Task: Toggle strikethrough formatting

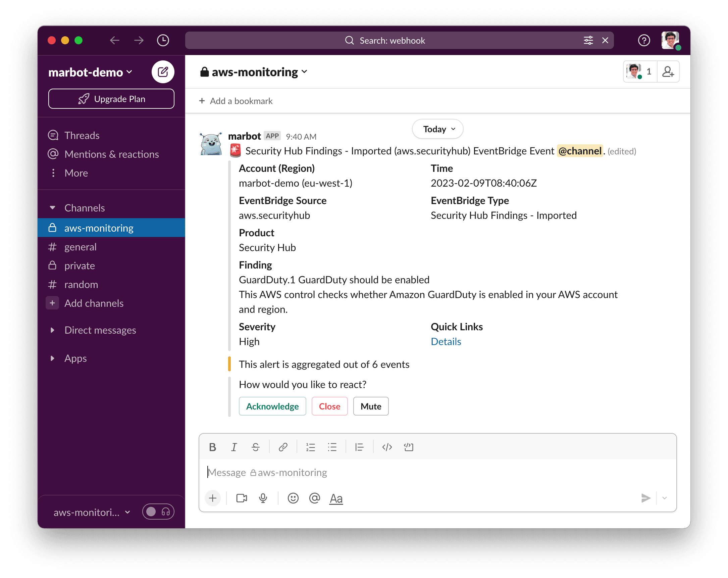Action: [x=255, y=447]
